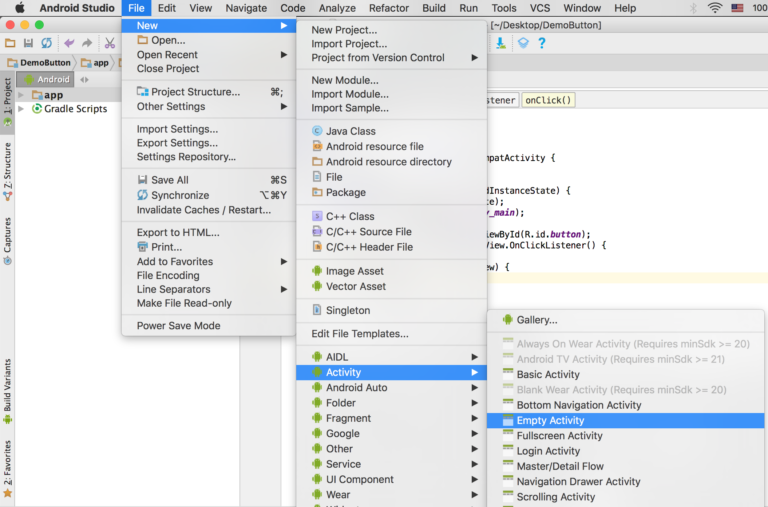
Task: Create a new Vector Asset
Action: coord(392,286)
